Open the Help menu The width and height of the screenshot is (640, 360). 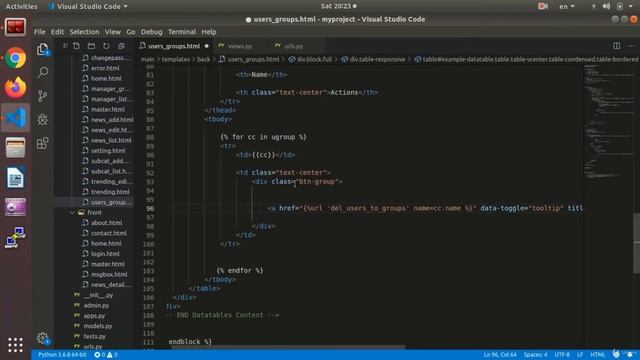pyautogui.click(x=209, y=32)
